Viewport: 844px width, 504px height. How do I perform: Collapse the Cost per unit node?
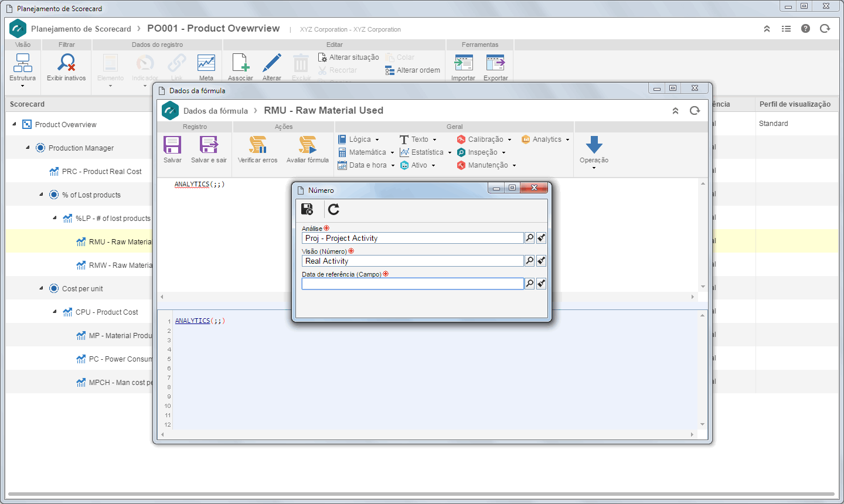(41, 288)
